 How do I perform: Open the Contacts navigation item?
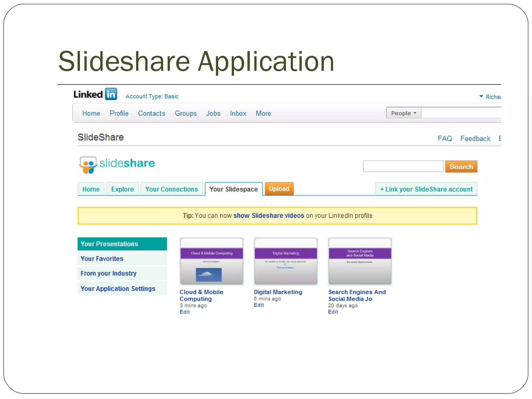[152, 113]
